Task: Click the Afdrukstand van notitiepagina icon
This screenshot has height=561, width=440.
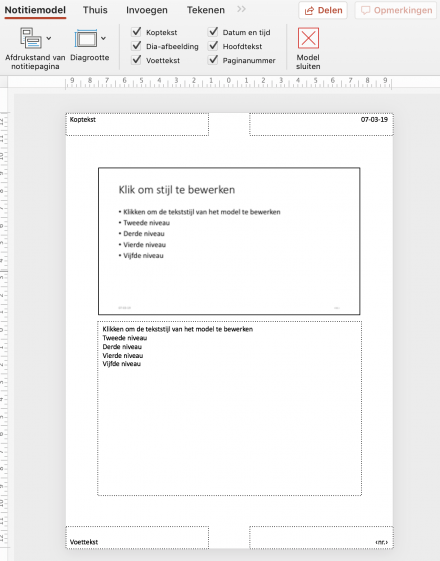Action: pyautogui.click(x=30, y=38)
